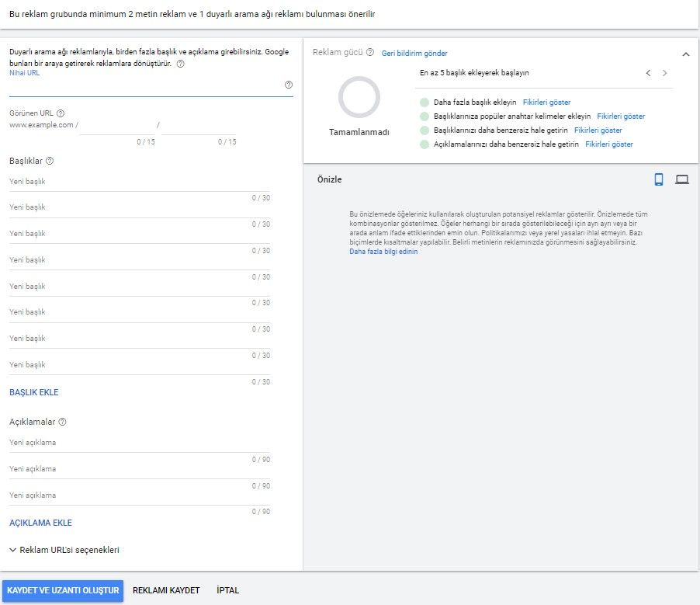Add a description with AÇIKLAMA EKLE
Viewport: 700px width, 605px height.
pos(40,523)
